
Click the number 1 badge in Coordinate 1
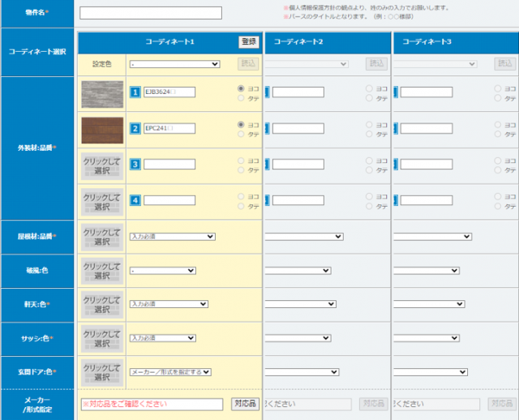(x=135, y=92)
